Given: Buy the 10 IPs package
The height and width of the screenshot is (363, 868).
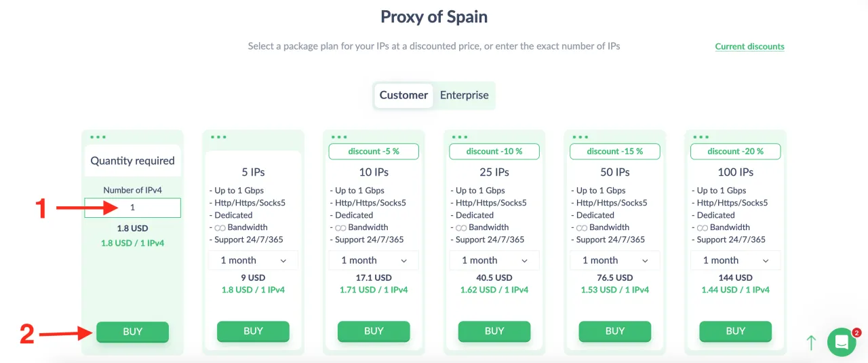Looking at the screenshot, I should (x=374, y=331).
